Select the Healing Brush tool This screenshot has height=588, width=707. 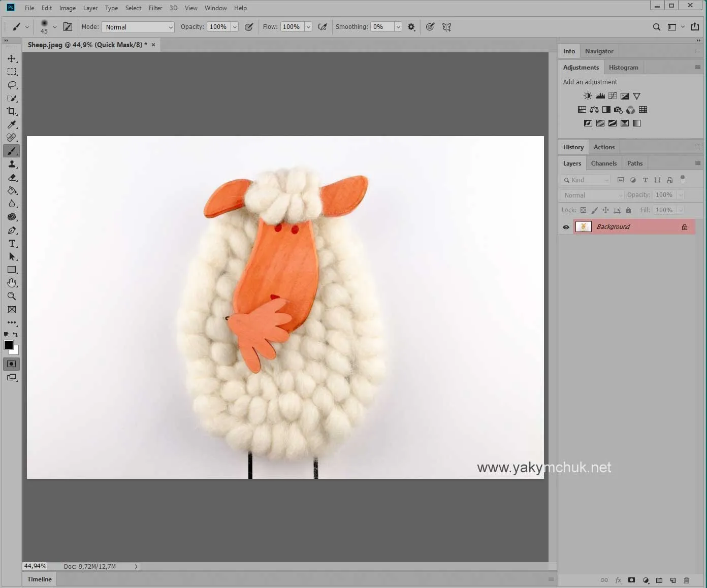[x=12, y=138]
